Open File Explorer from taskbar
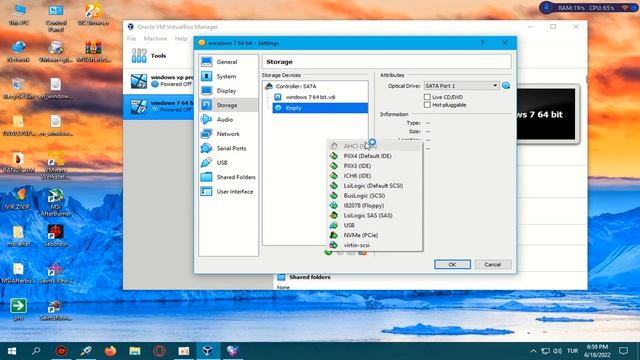The image size is (640, 360). [x=135, y=351]
